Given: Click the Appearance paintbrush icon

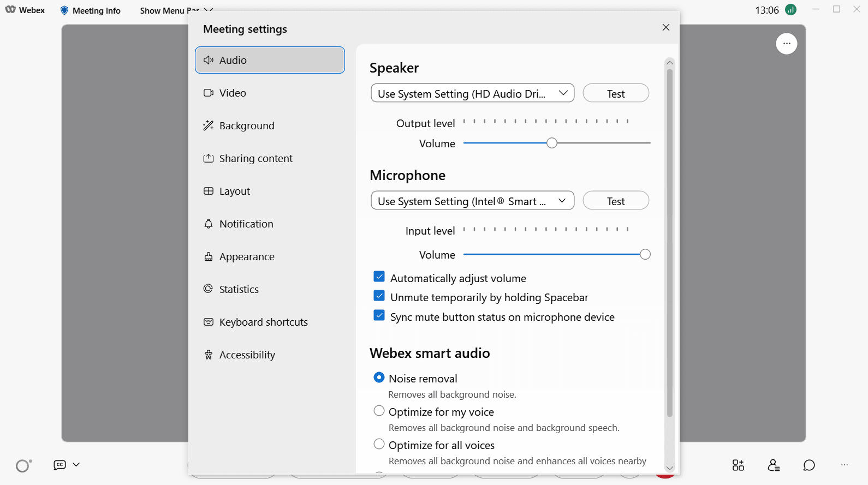Looking at the screenshot, I should coord(209,256).
